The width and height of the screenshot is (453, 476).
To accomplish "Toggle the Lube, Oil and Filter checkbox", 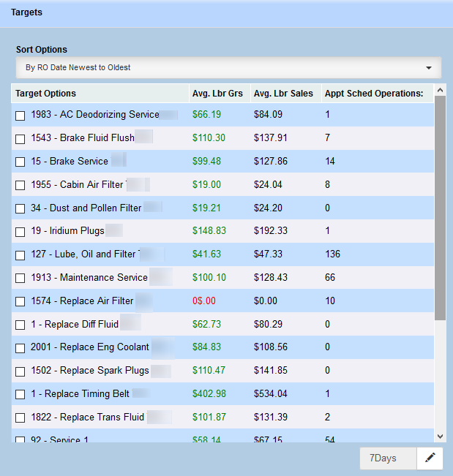I will point(20,255).
